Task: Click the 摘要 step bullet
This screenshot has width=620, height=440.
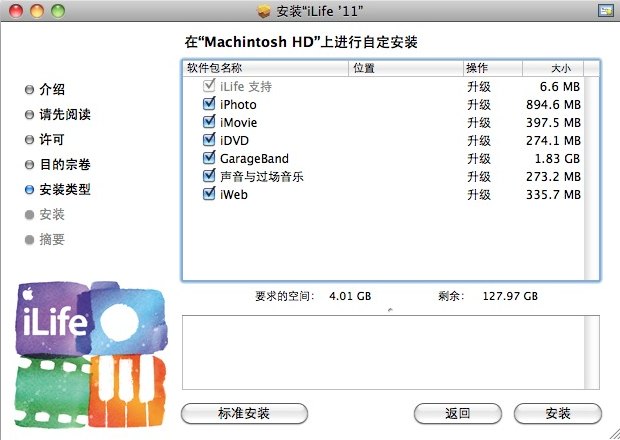Action: [x=29, y=240]
